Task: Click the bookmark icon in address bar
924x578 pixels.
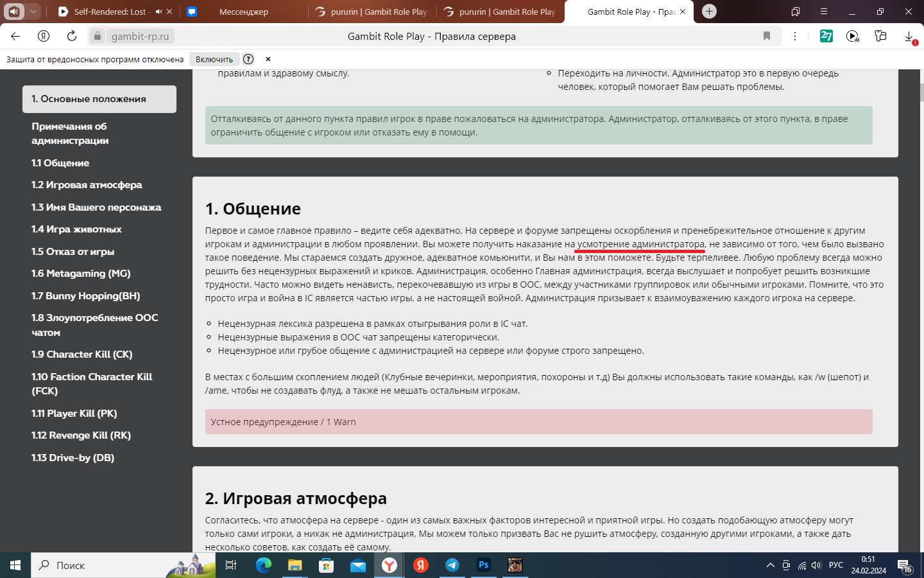Action: tap(766, 36)
